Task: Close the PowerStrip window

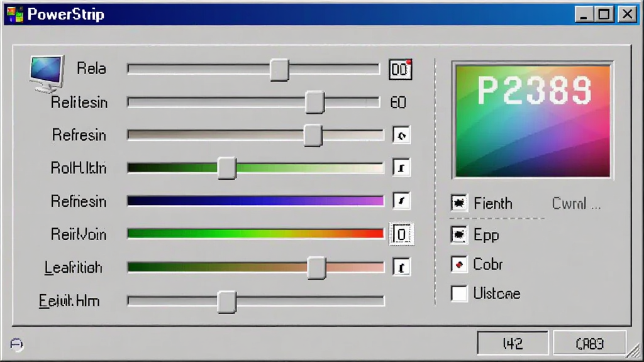Action: (x=627, y=15)
